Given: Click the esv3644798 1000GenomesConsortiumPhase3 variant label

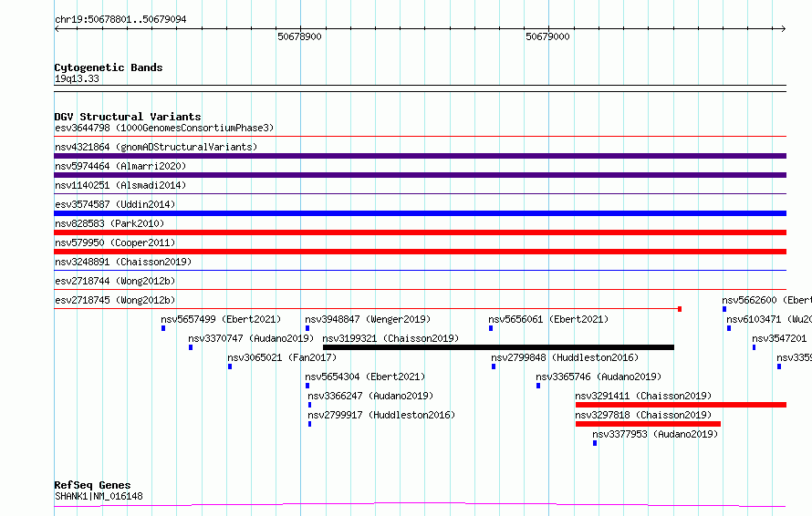Looking at the screenshot, I should point(164,128).
